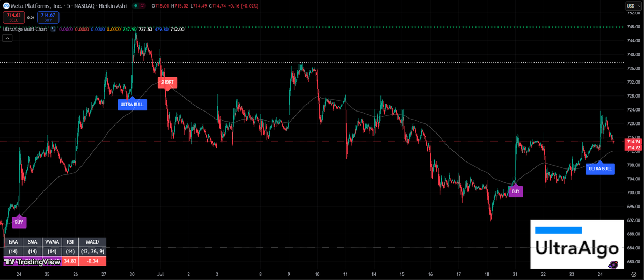This screenshot has height=280, width=644.
Task: Click the 479.80 indicator value
Action: (162, 29)
